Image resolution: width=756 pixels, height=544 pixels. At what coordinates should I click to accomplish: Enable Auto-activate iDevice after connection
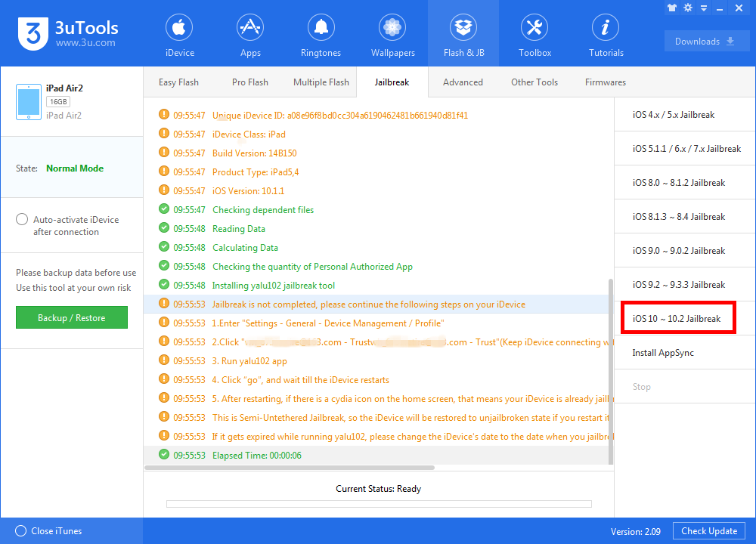pos(22,219)
